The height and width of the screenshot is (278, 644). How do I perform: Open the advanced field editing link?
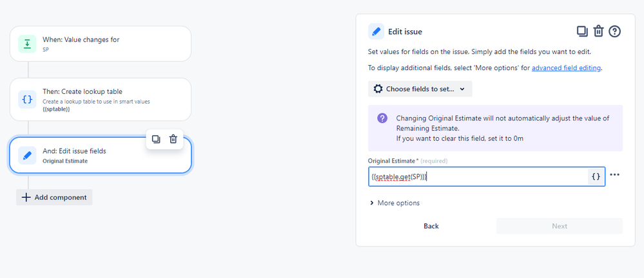tap(567, 68)
